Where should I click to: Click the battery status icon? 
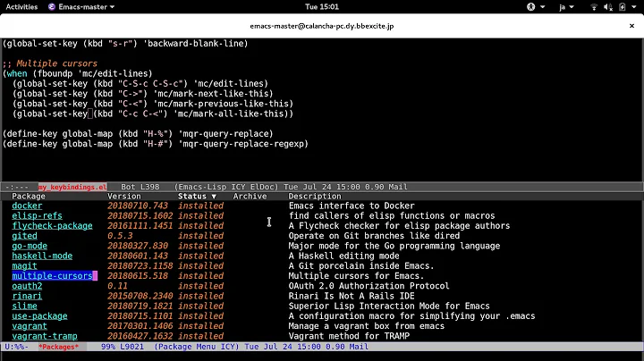pos(623,7)
